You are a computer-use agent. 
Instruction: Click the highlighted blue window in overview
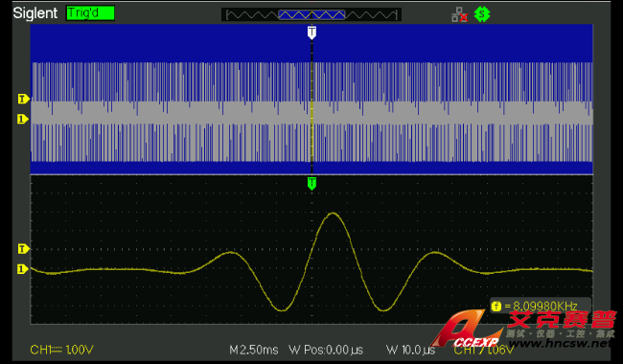311,15
